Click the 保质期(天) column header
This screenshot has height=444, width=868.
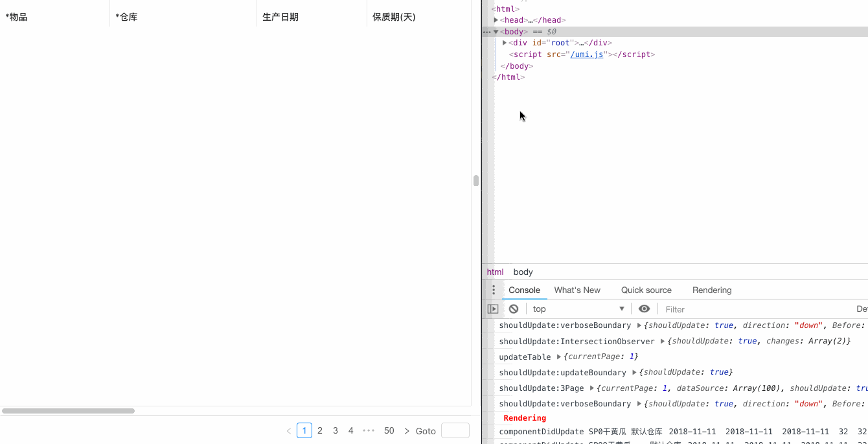pos(419,17)
